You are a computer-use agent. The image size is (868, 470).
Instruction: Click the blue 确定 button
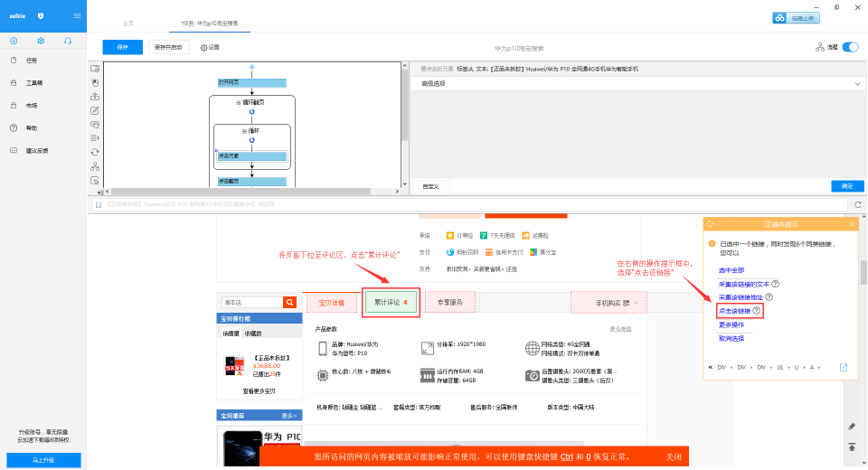[847, 186]
